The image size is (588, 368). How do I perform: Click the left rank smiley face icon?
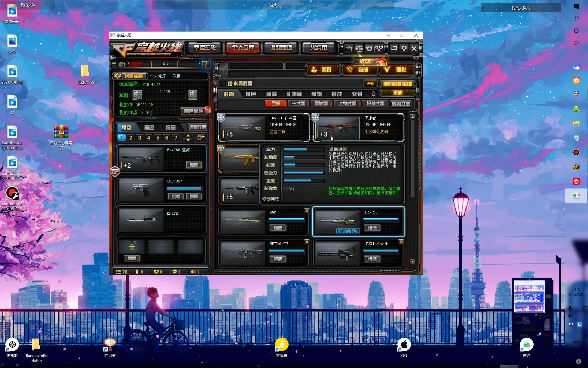[x=137, y=94]
